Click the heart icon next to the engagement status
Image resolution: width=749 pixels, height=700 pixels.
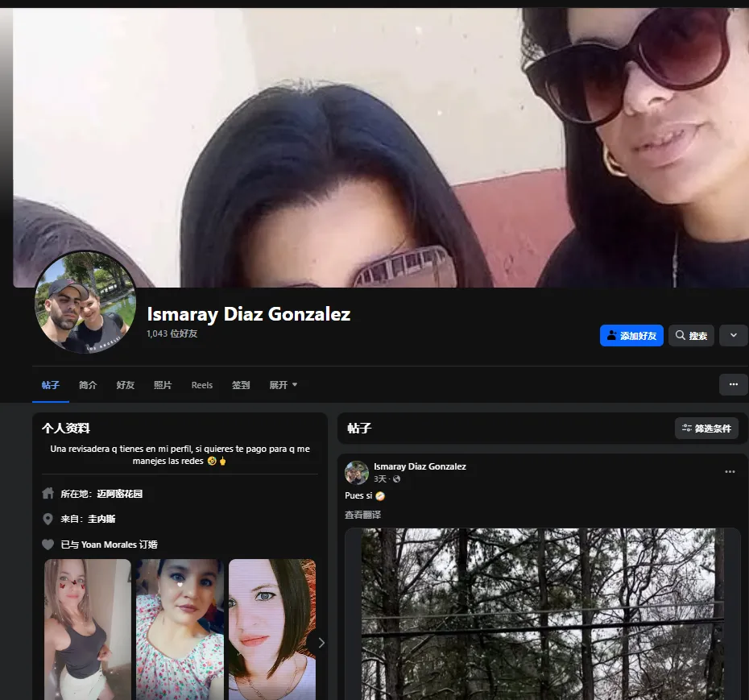(48, 545)
